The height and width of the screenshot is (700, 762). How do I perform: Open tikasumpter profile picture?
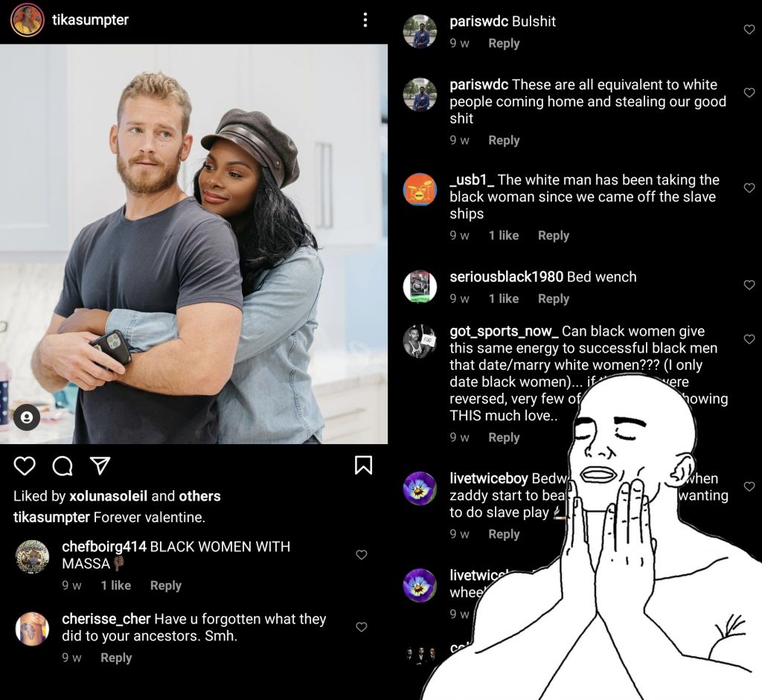(28, 20)
